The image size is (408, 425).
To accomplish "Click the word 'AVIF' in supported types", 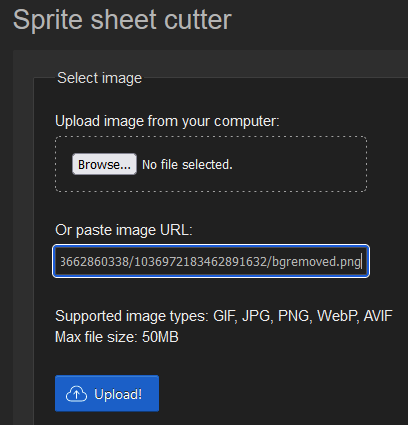I will pos(378,316).
